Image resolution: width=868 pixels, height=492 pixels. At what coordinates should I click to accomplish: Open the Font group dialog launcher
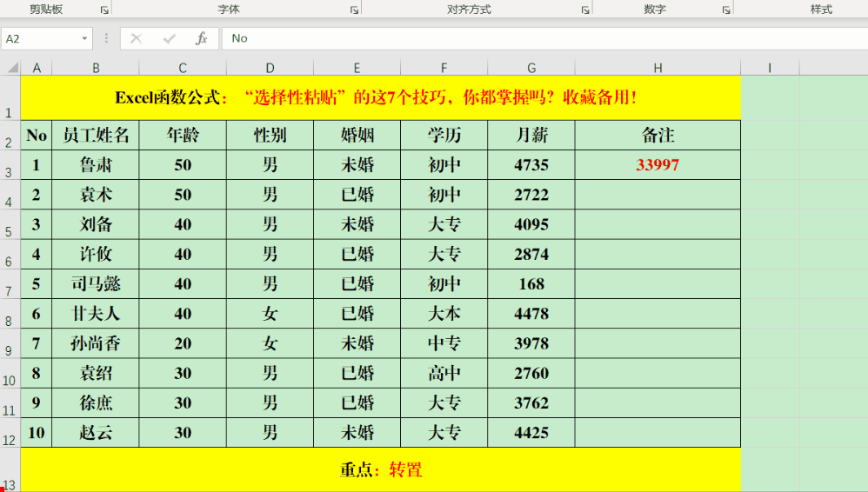354,10
